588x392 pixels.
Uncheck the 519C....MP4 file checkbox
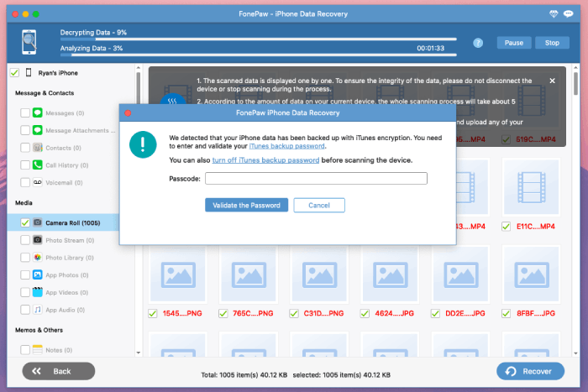click(x=506, y=139)
